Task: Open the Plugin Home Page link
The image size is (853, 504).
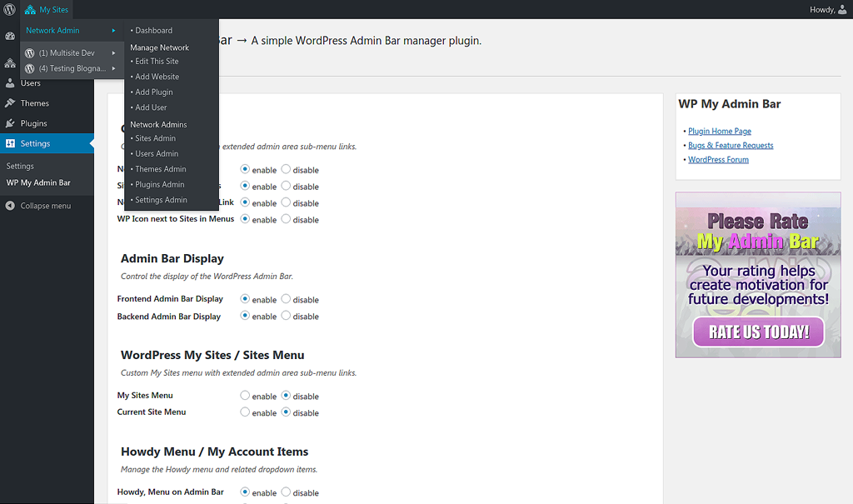Action: pyautogui.click(x=719, y=131)
